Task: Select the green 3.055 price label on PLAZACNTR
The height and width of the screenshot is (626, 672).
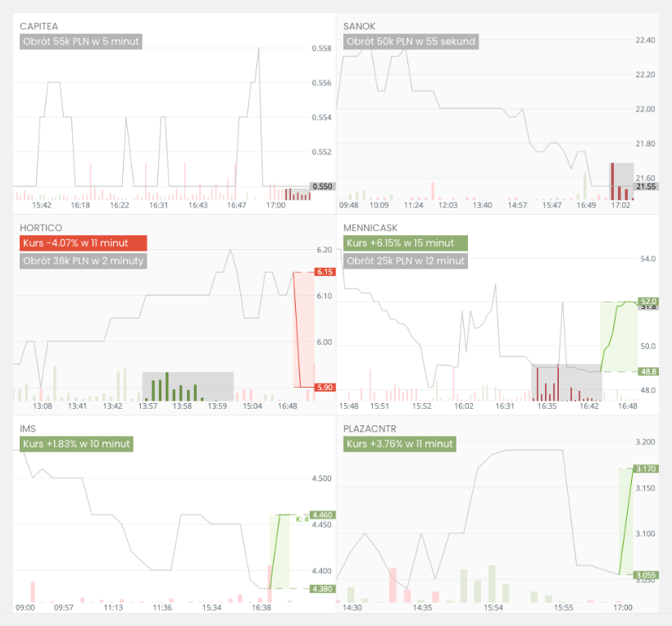Action: [x=647, y=575]
